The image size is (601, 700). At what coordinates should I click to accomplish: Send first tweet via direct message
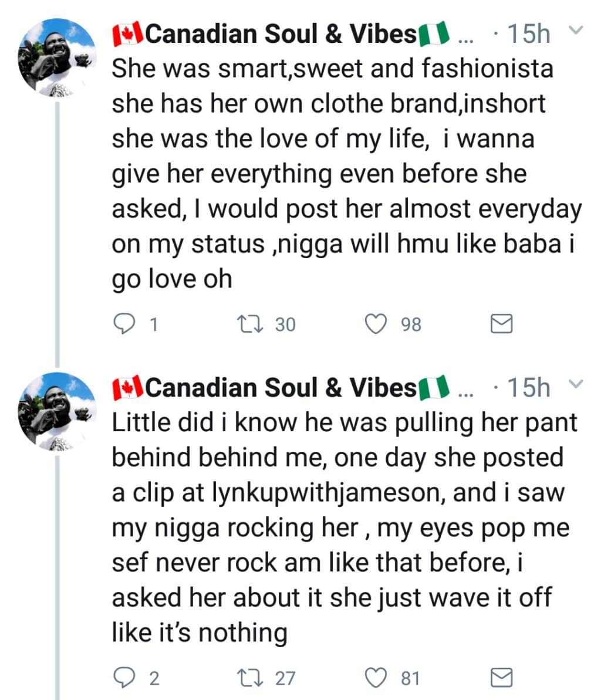pos(501,324)
